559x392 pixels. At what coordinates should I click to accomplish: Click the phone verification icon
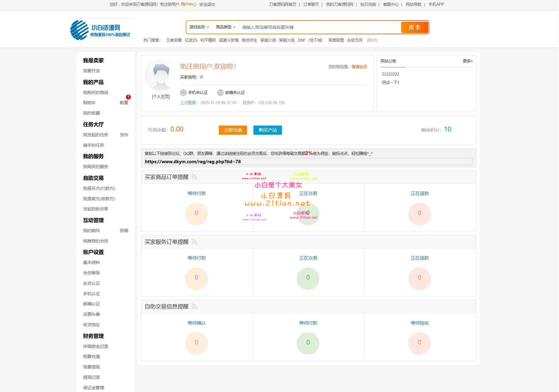click(x=183, y=92)
